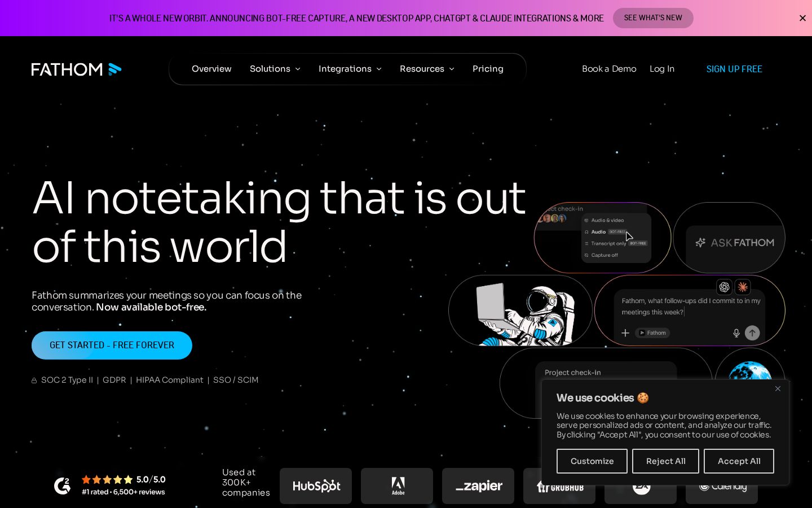Expand the Solutions dropdown chevron
The image size is (812, 508).
[298, 69]
